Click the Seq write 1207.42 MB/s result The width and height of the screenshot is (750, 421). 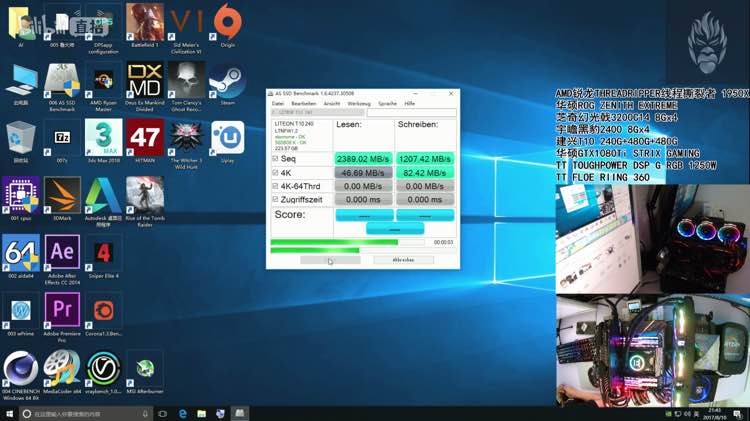[x=425, y=159]
